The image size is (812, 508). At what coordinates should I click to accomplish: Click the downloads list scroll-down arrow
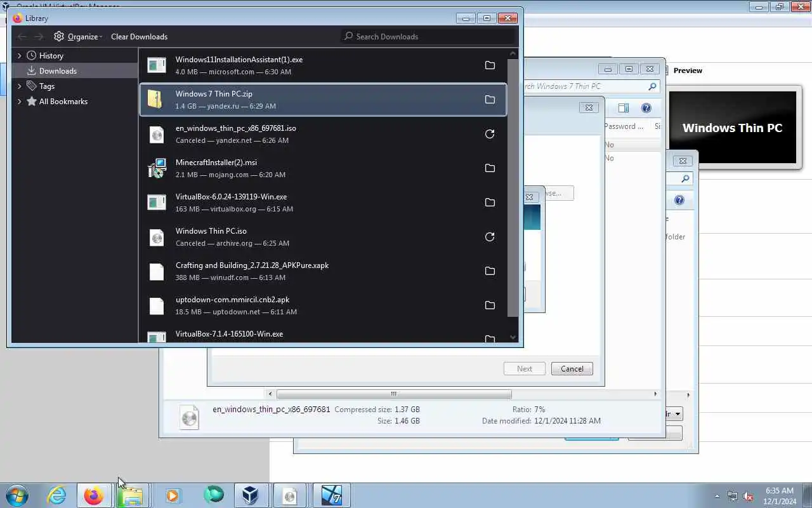click(513, 338)
